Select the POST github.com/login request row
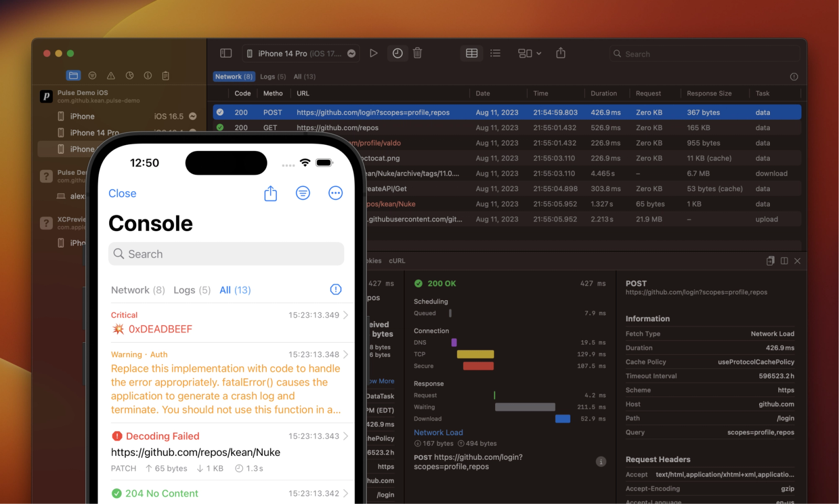The width and height of the screenshot is (839, 504). click(507, 112)
